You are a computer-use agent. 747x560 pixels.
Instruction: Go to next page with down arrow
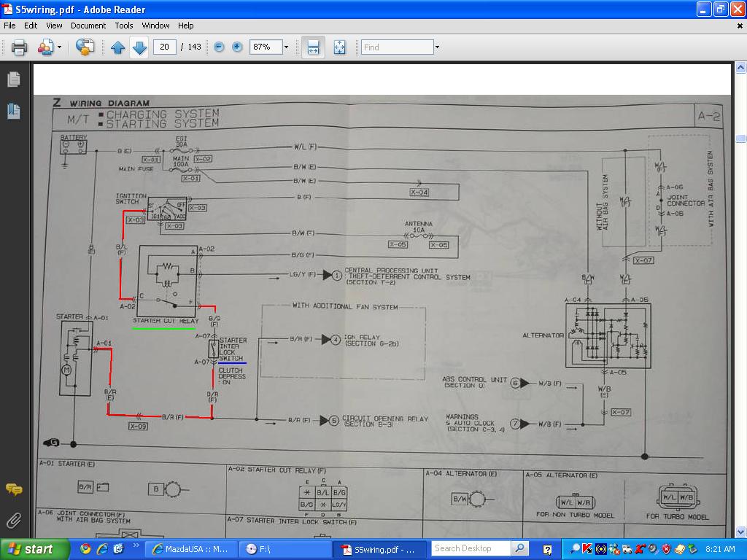tap(139, 47)
